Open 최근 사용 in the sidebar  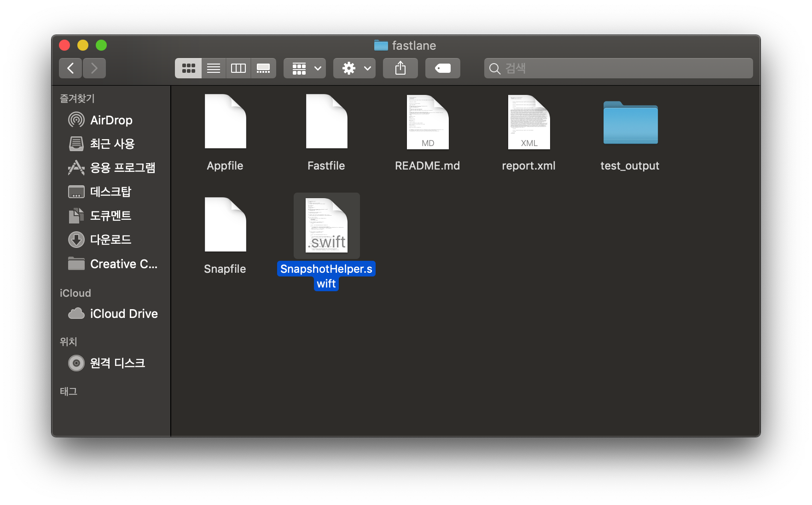[x=110, y=144]
